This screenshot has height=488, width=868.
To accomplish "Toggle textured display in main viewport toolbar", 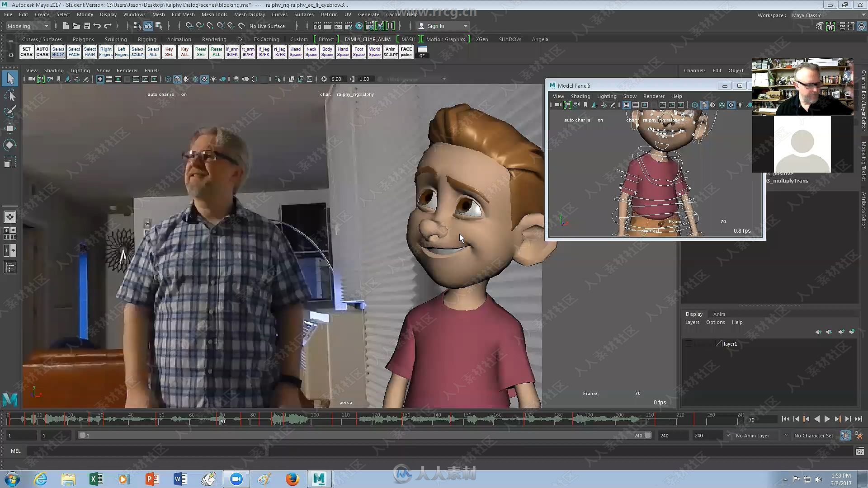I will (204, 79).
